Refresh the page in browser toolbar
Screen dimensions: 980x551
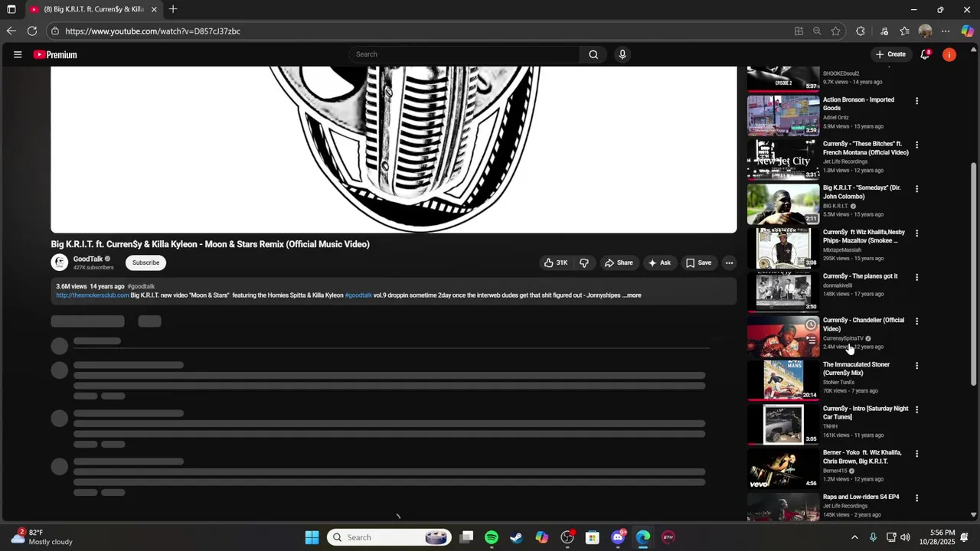tap(32, 31)
